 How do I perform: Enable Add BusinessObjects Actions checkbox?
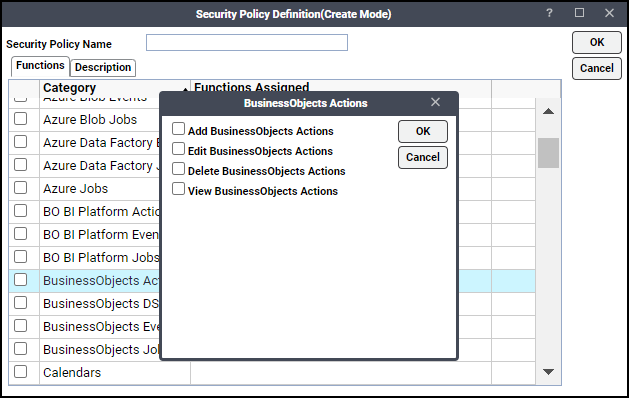(x=179, y=129)
